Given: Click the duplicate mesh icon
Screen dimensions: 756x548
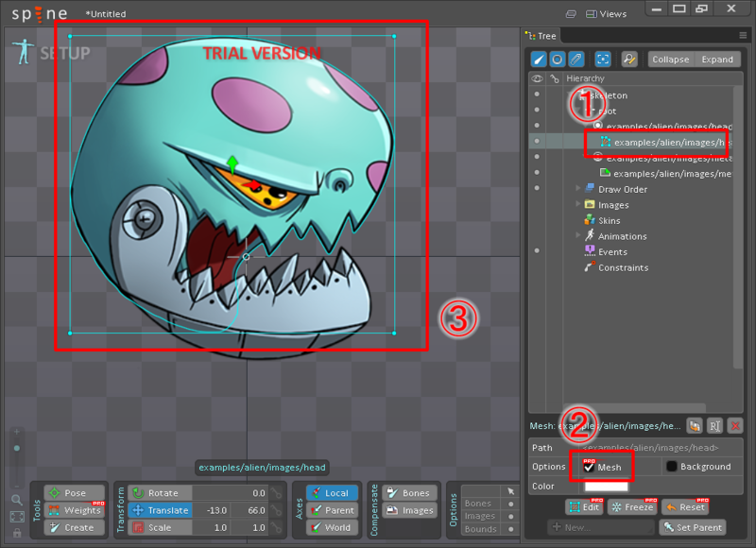Looking at the screenshot, I should 695,425.
